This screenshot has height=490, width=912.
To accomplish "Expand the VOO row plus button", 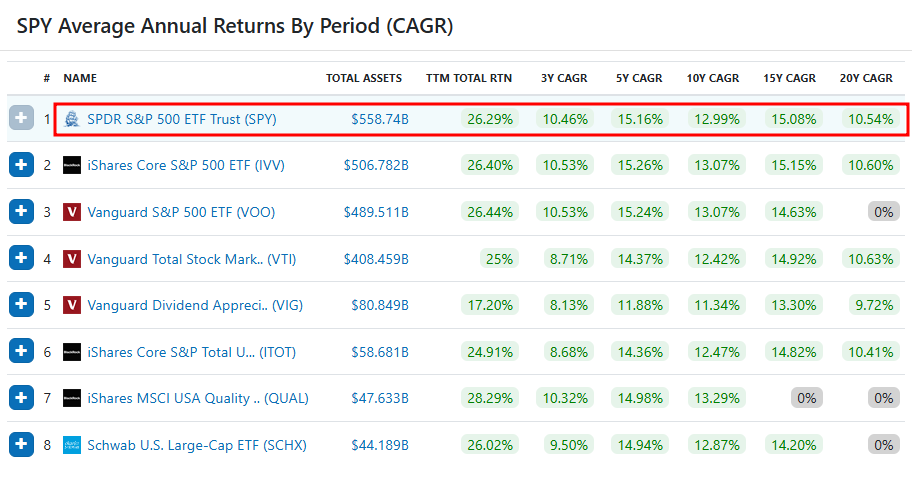I will 21,211.
